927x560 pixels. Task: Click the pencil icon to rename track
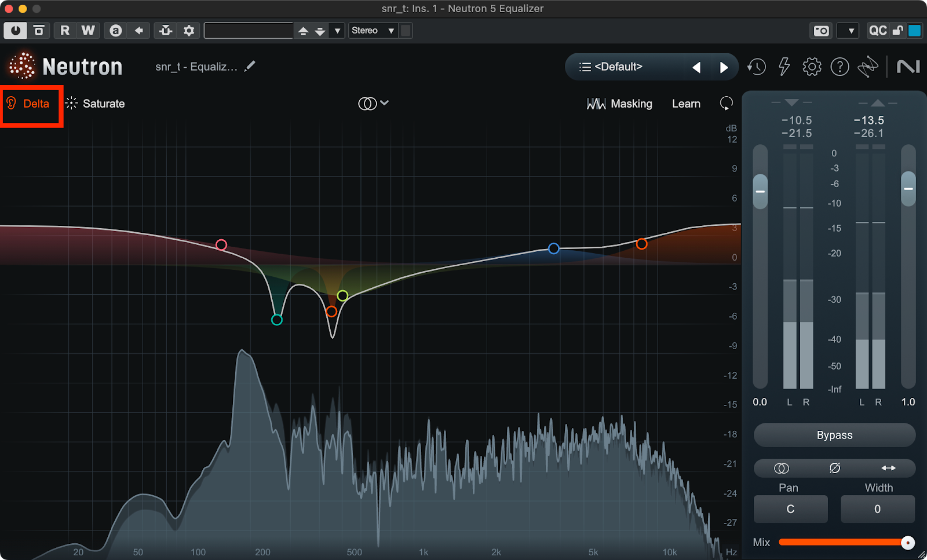click(x=250, y=67)
